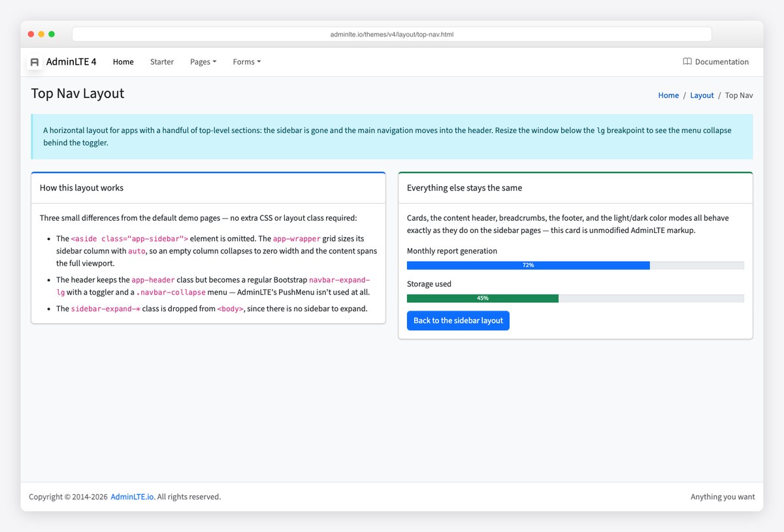Click the Copyright © 2014-2026 footer text

(68, 497)
